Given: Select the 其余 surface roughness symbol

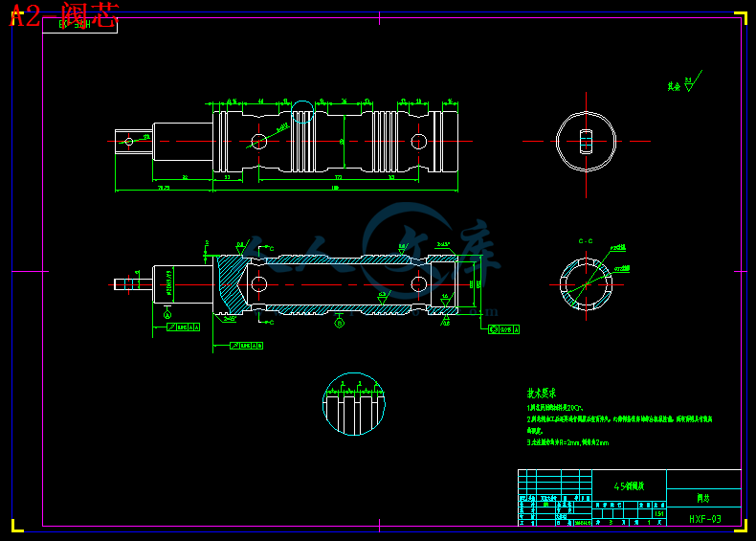Looking at the screenshot, I should coord(684,81).
